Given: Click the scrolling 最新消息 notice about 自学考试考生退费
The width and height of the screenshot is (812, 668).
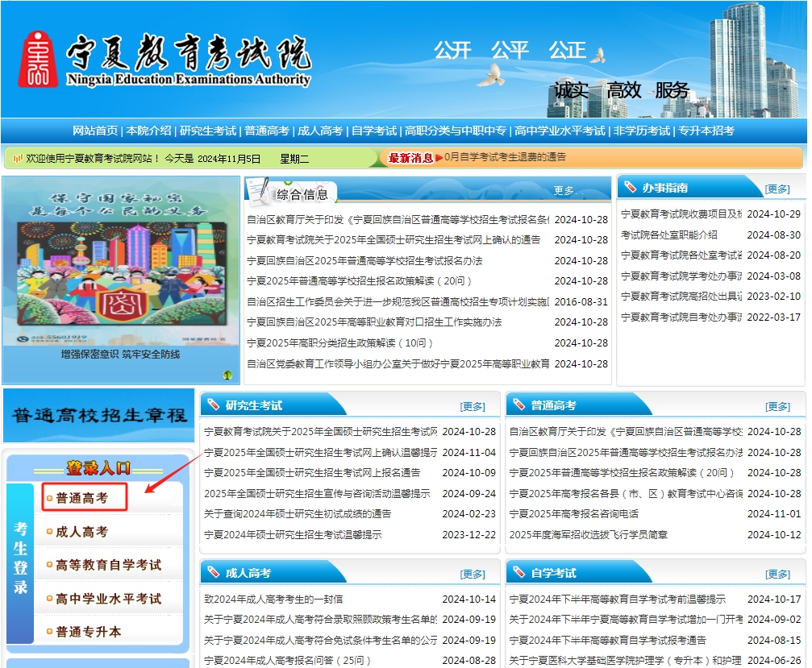Looking at the screenshot, I should [x=505, y=157].
